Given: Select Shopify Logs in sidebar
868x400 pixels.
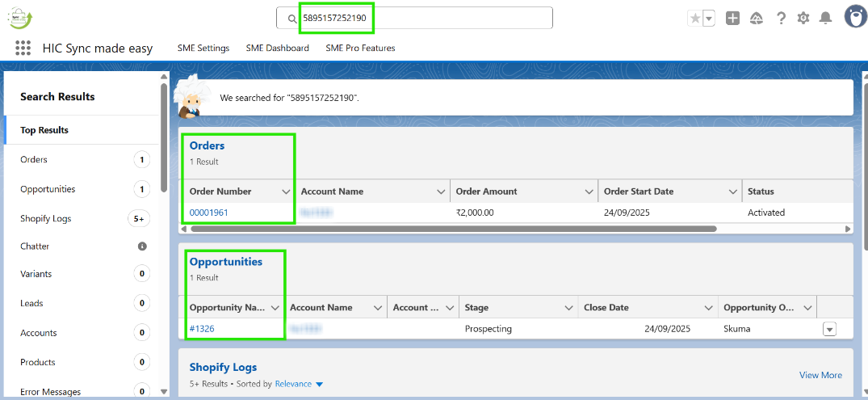Looking at the screenshot, I should click(82, 219).
